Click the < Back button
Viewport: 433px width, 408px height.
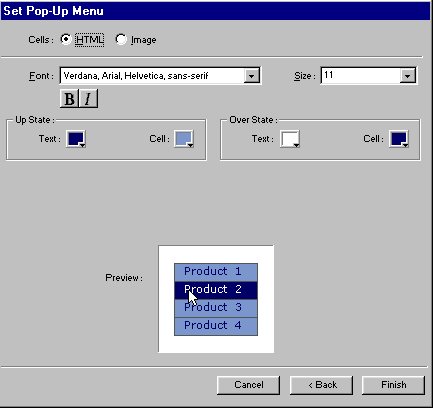[x=321, y=385]
